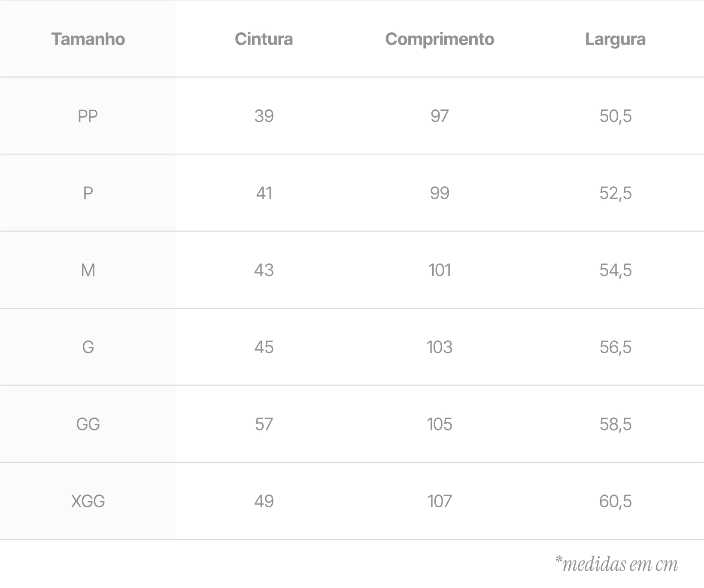Click Comprimento value 101 for size M
This screenshot has width=704, height=588.
pos(440,270)
